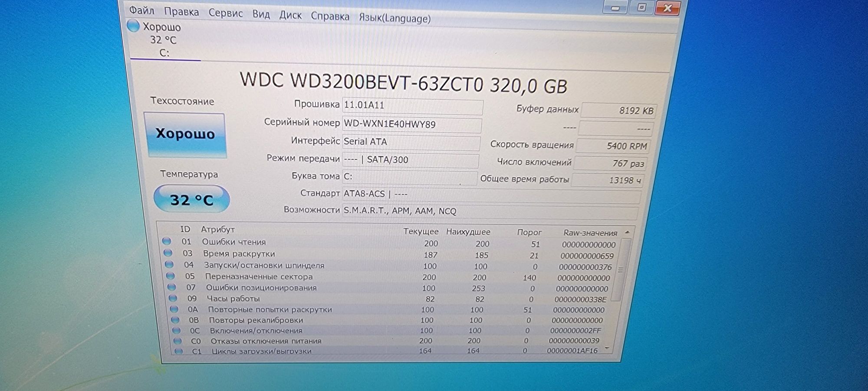
Task: Click the Прошивка firmware field 11.01A11
Action: (412, 106)
